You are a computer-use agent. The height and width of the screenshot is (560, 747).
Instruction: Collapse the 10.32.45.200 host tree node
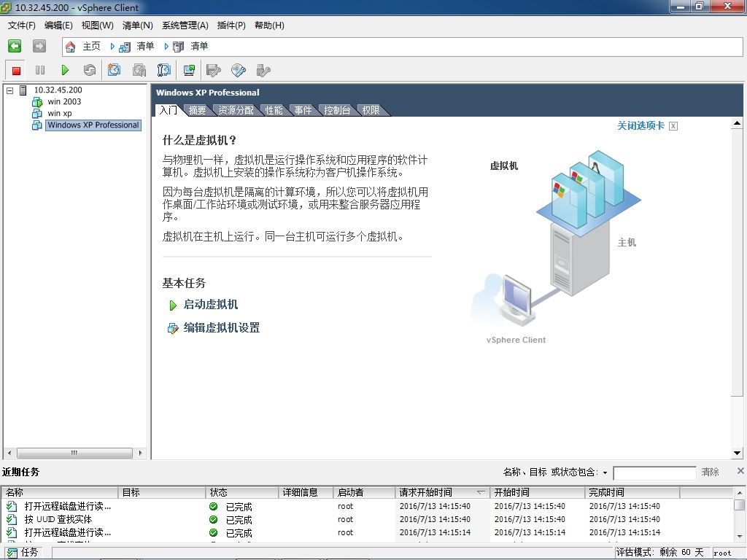(9, 90)
